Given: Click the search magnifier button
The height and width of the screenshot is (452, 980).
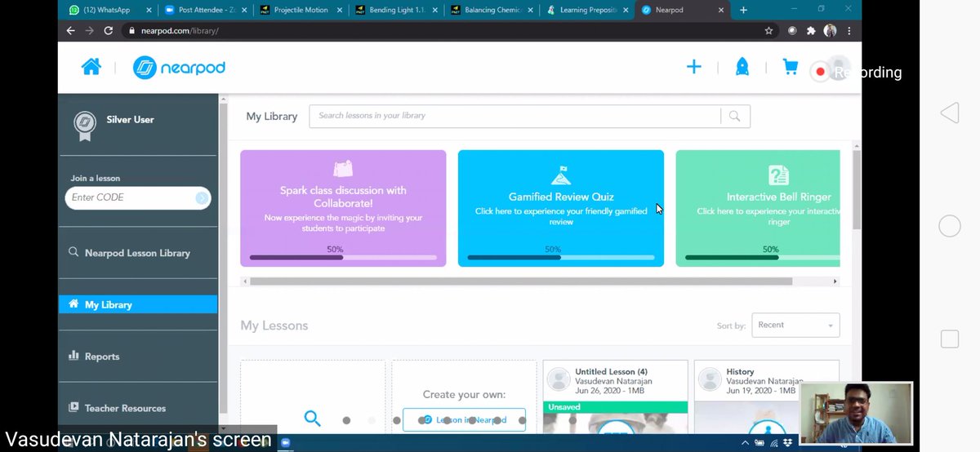Looking at the screenshot, I should [x=735, y=116].
